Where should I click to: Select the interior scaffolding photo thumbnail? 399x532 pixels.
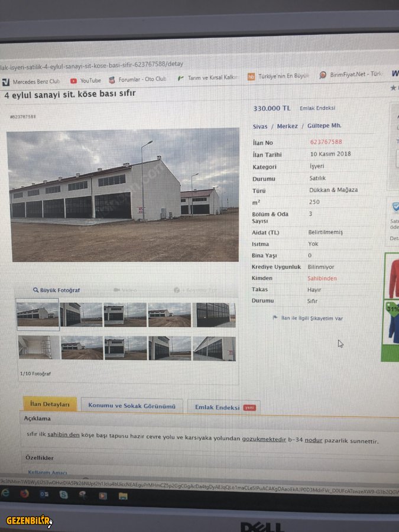pyautogui.click(x=39, y=347)
